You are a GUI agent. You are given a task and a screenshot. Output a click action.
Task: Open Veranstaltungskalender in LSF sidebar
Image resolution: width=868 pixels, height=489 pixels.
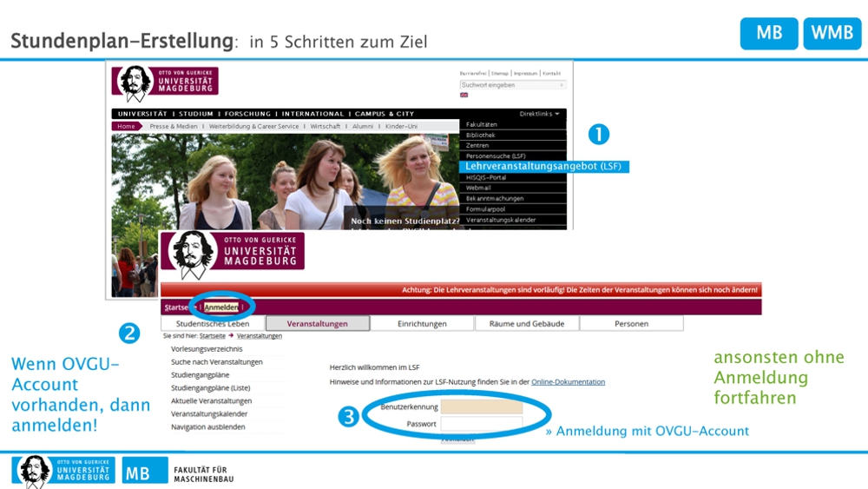point(209,413)
